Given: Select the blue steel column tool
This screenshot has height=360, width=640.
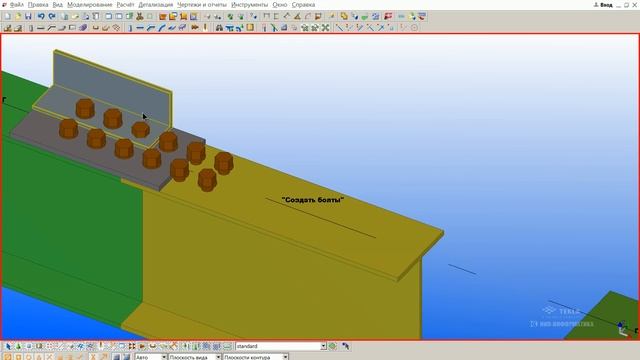Looking at the screenshot, I should pos(130,28).
